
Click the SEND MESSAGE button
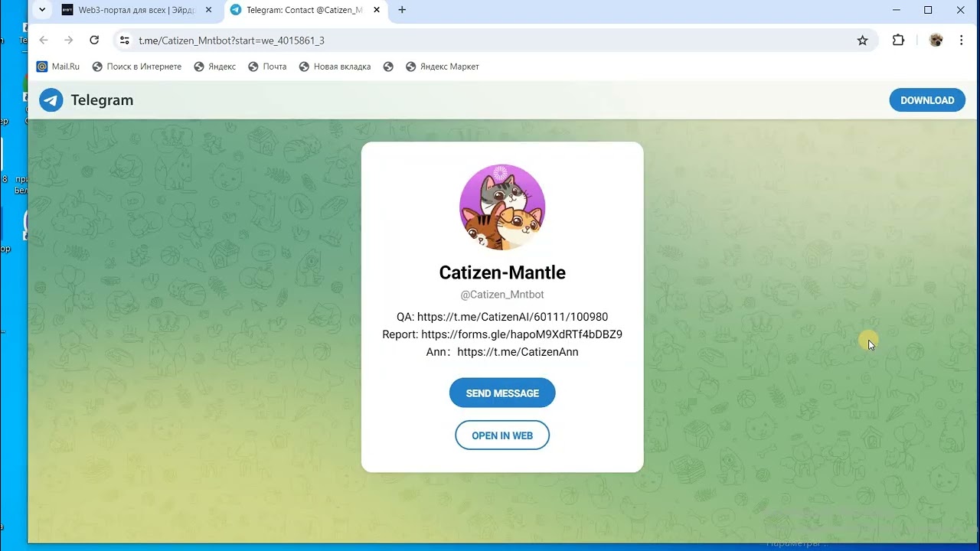[502, 393]
